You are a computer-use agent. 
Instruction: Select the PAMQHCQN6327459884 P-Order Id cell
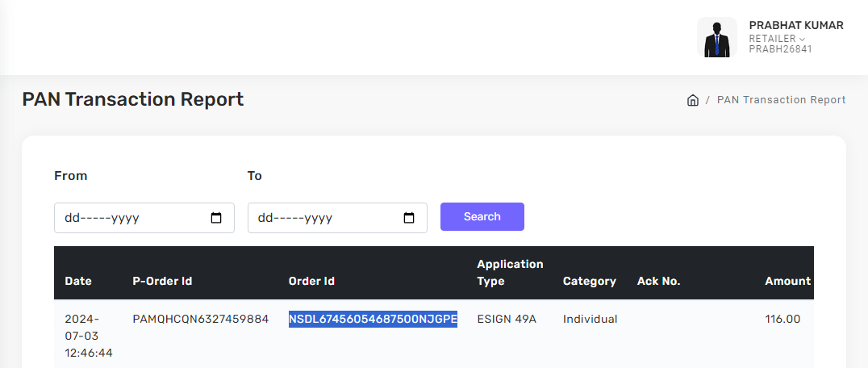tap(200, 319)
